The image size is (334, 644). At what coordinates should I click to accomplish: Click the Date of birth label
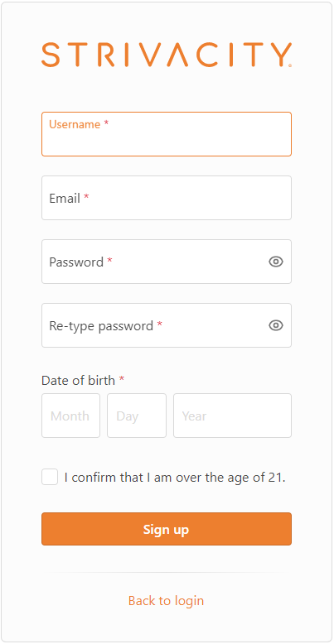pyautogui.click(x=78, y=380)
